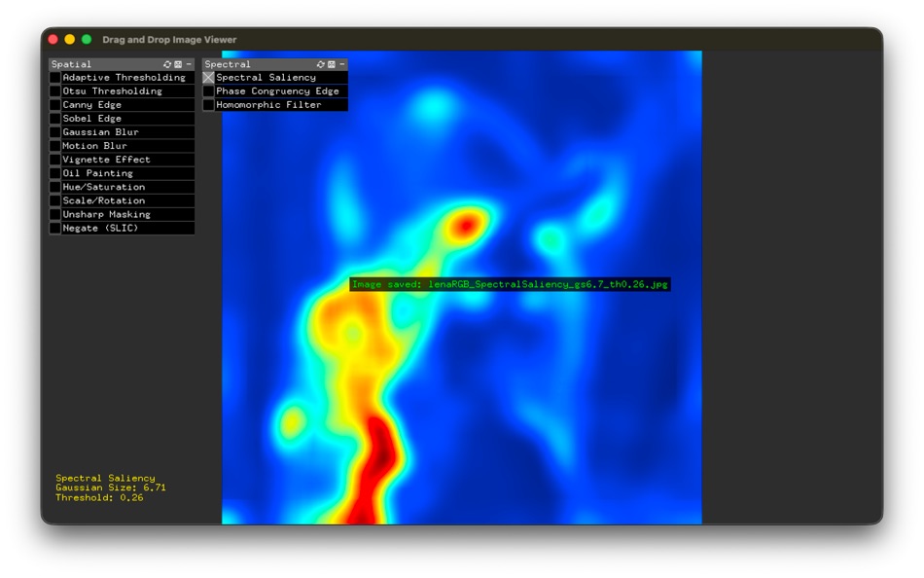924x578 pixels.
Task: Click the save image icon on the Spectral panel
Action: [x=331, y=63]
